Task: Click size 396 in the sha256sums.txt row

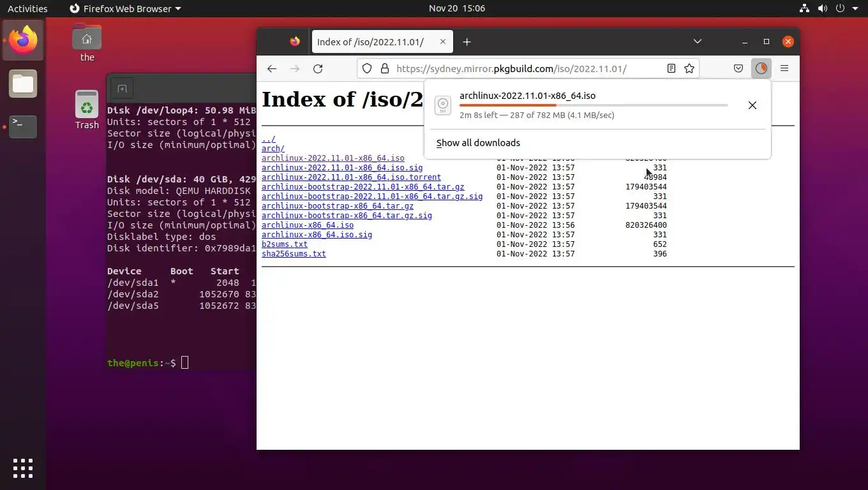Action: point(660,253)
